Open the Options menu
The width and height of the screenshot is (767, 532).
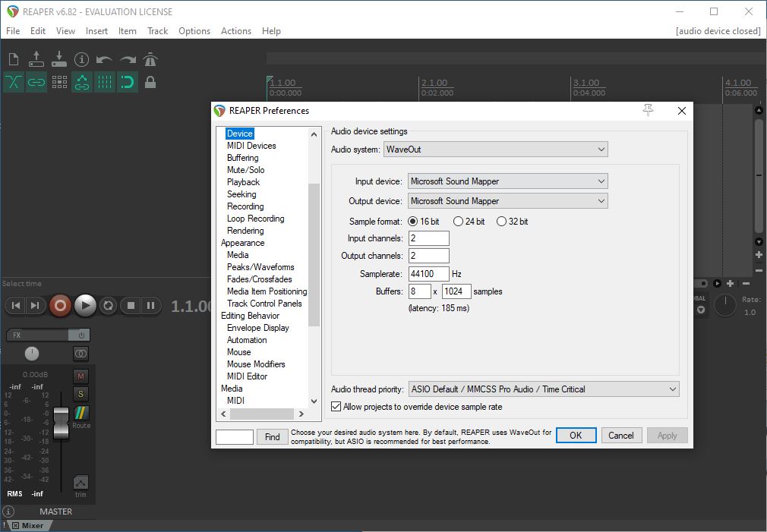[x=194, y=31]
